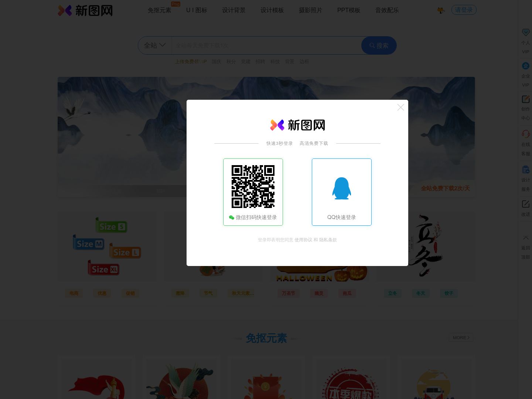Open the 隐私条款 link
This screenshot has height=399, width=532.
click(x=328, y=240)
